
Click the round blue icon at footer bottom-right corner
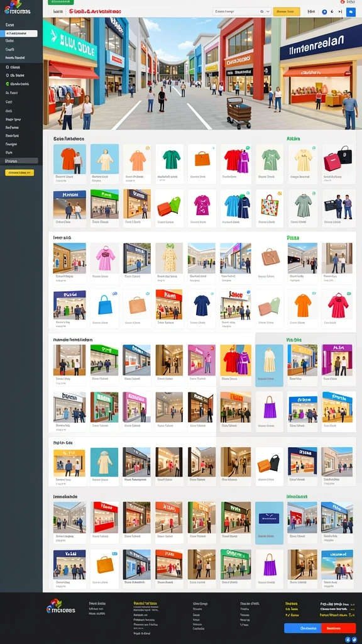pos(354,640)
